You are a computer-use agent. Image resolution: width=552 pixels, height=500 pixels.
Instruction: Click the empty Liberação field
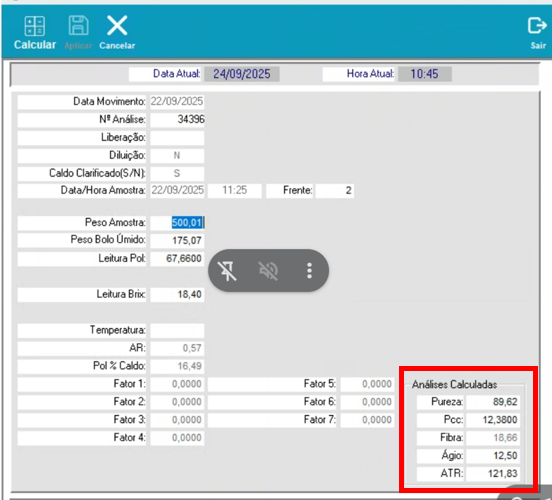(177, 137)
